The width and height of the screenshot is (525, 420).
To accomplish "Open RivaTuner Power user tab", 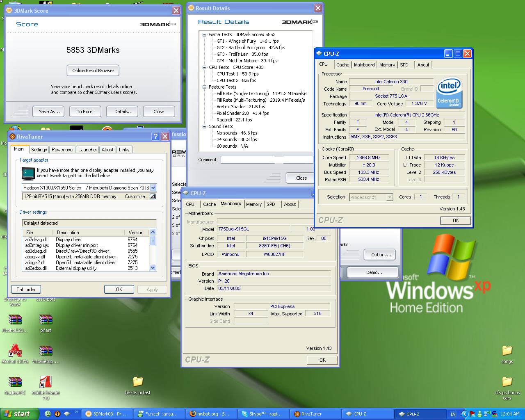I will 63,150.
